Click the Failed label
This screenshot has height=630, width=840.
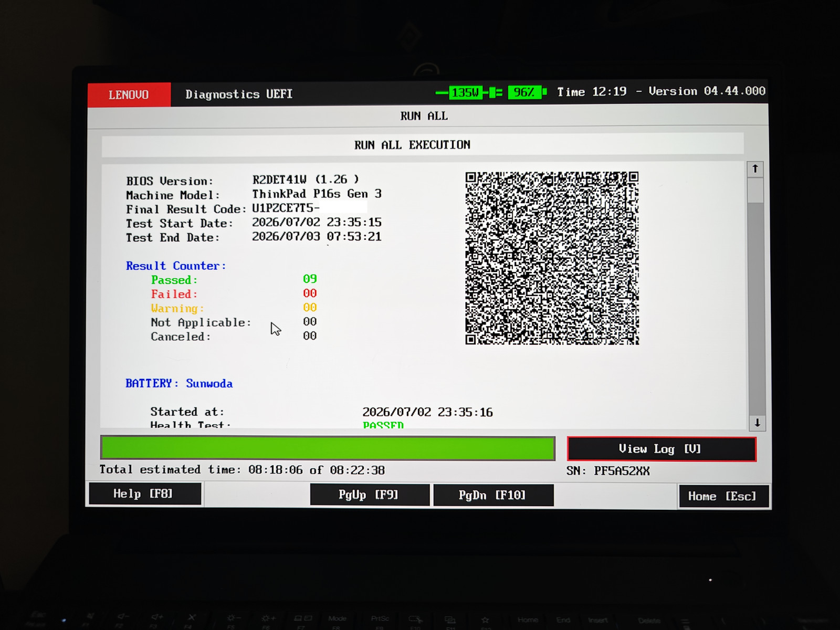coord(174,295)
